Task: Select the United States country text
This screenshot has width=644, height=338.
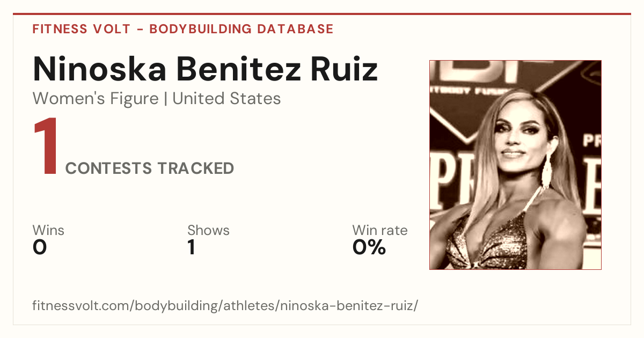Action: pyautogui.click(x=226, y=99)
